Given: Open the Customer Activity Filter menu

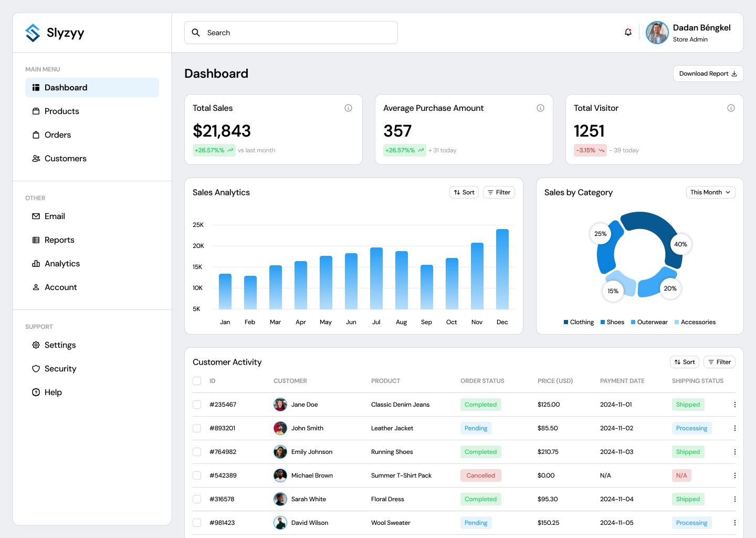Looking at the screenshot, I should pos(719,362).
